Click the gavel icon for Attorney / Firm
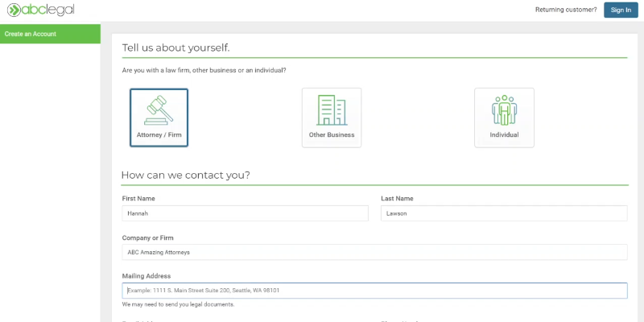The height and width of the screenshot is (322, 644). click(159, 108)
